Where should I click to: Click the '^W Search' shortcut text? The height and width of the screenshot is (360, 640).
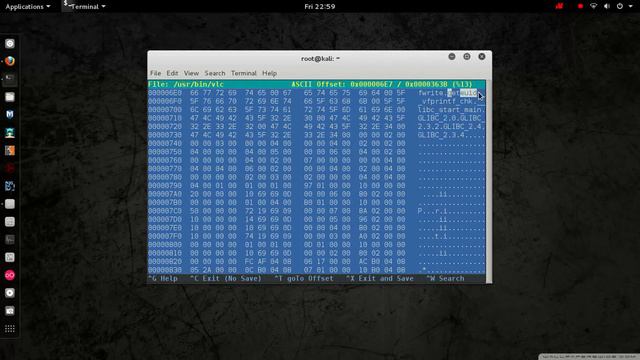(x=445, y=279)
